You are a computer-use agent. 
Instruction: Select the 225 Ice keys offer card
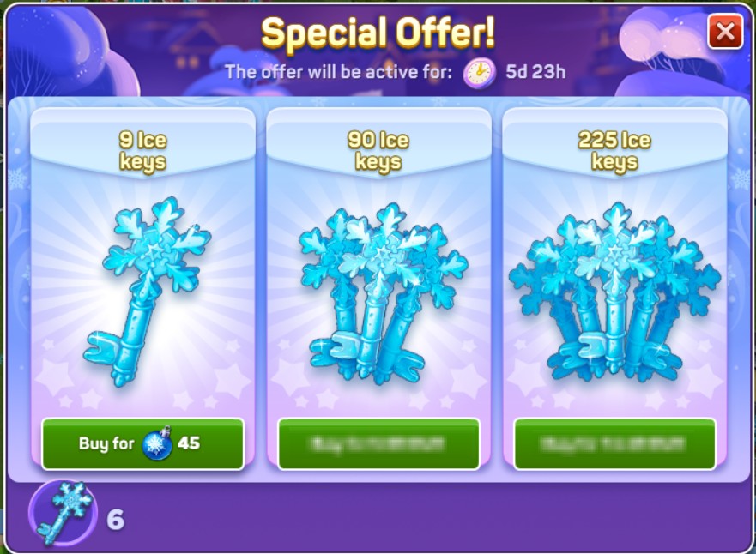pyautogui.click(x=614, y=289)
